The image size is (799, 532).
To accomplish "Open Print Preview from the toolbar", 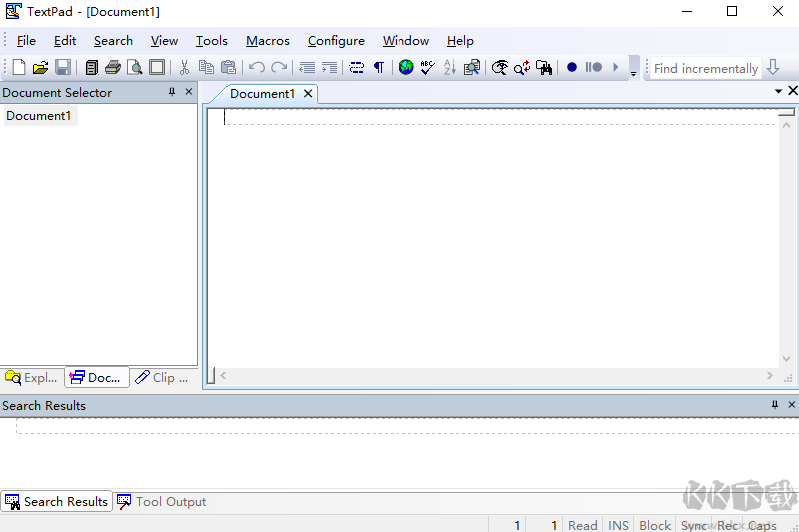I will [135, 67].
